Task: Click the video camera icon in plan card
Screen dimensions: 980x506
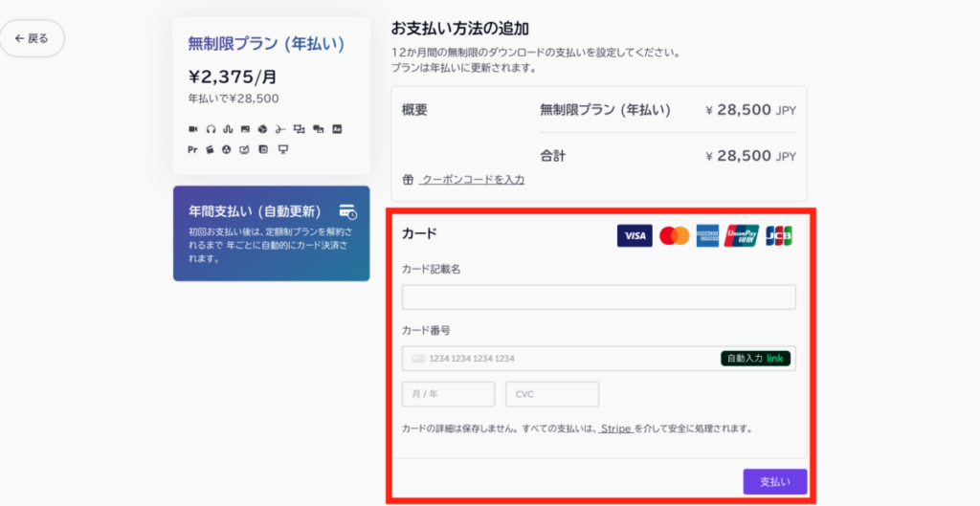Action: (x=192, y=128)
